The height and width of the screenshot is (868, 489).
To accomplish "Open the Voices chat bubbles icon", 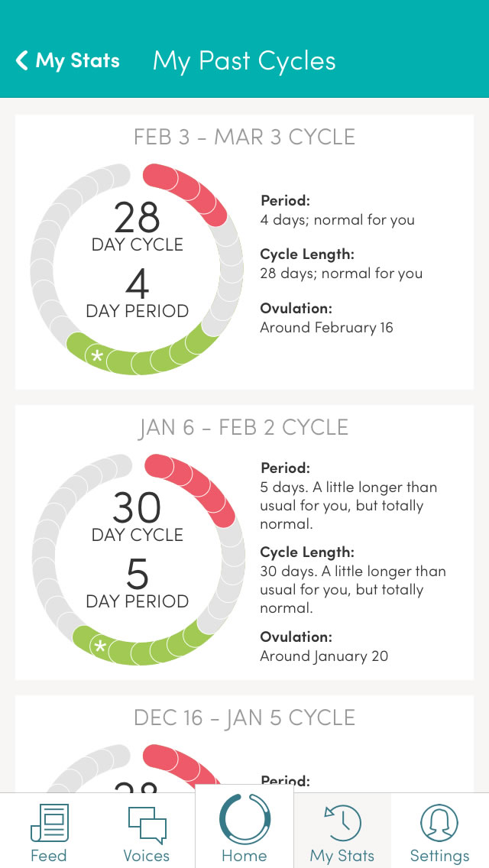I will click(x=147, y=823).
